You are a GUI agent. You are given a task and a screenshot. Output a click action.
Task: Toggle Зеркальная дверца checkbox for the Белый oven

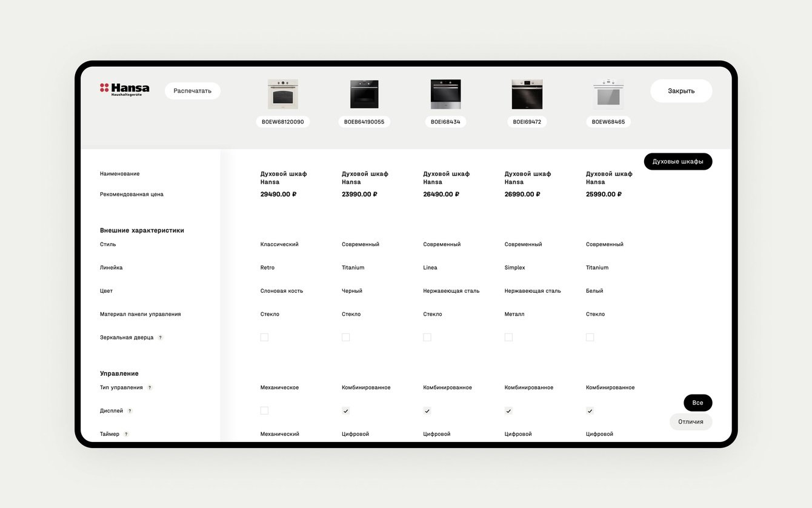(590, 338)
